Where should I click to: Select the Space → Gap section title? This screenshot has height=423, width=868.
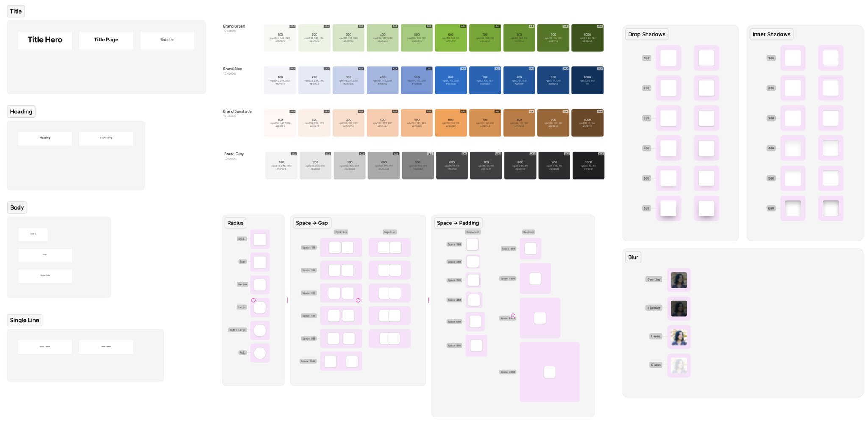[x=312, y=223]
